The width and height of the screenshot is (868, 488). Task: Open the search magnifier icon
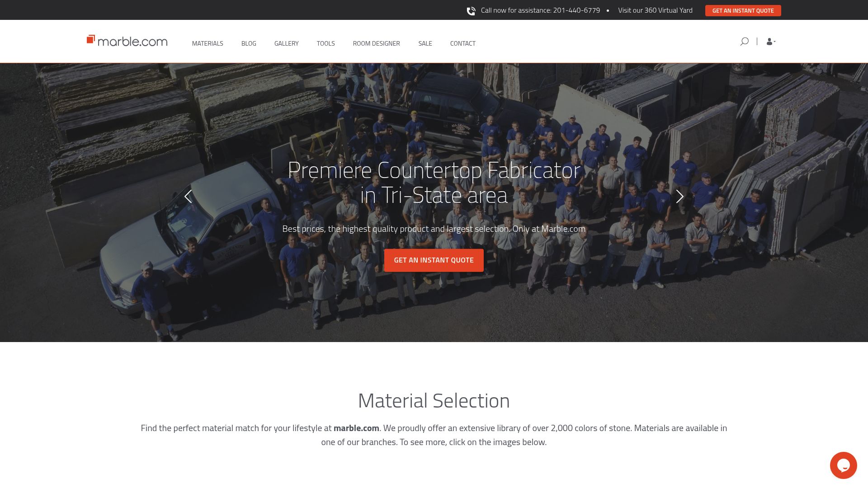(x=744, y=42)
